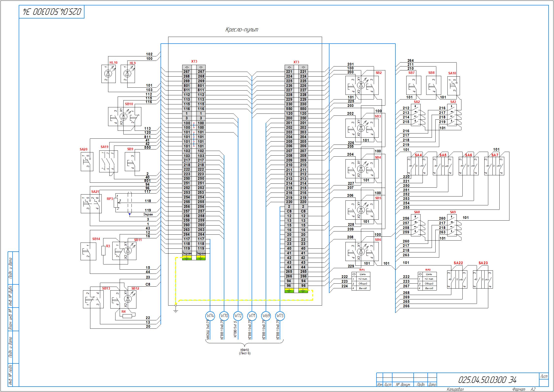Click the earth ground symbol below enclosure
554x392 pixels.
pos(176,311)
